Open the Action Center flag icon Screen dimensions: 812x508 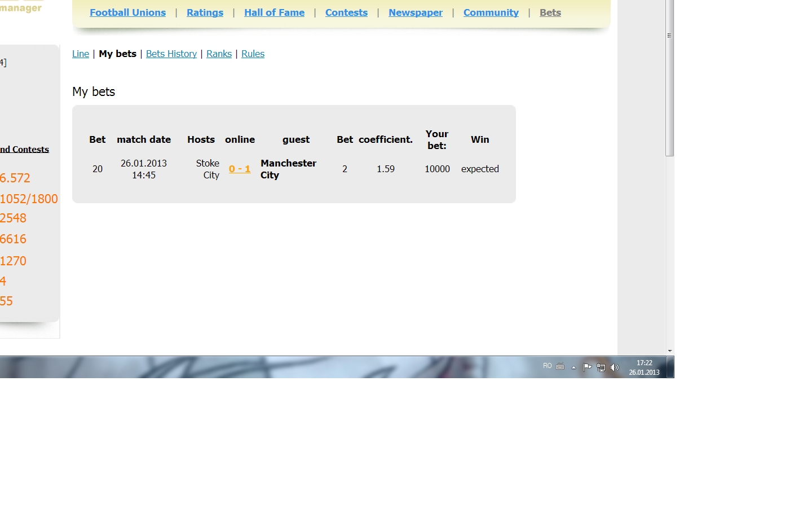pos(587,367)
